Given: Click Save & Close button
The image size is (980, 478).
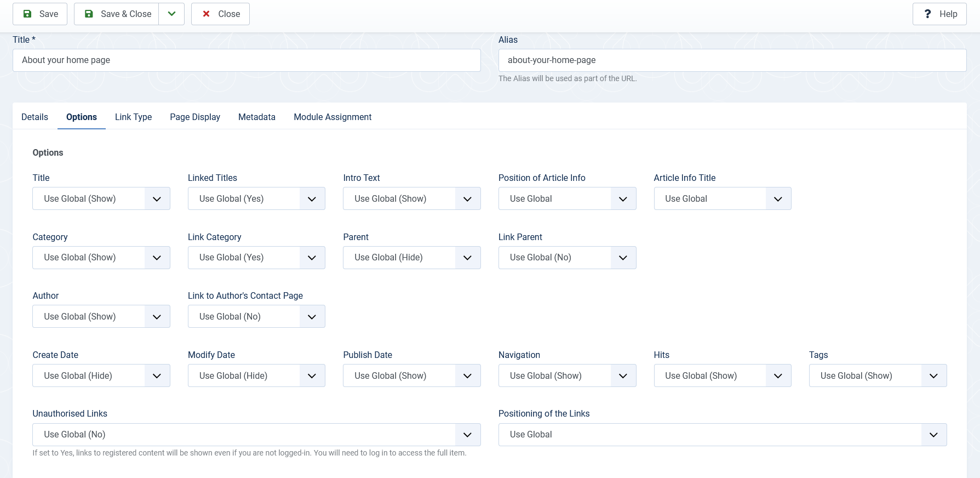Looking at the screenshot, I should [117, 14].
